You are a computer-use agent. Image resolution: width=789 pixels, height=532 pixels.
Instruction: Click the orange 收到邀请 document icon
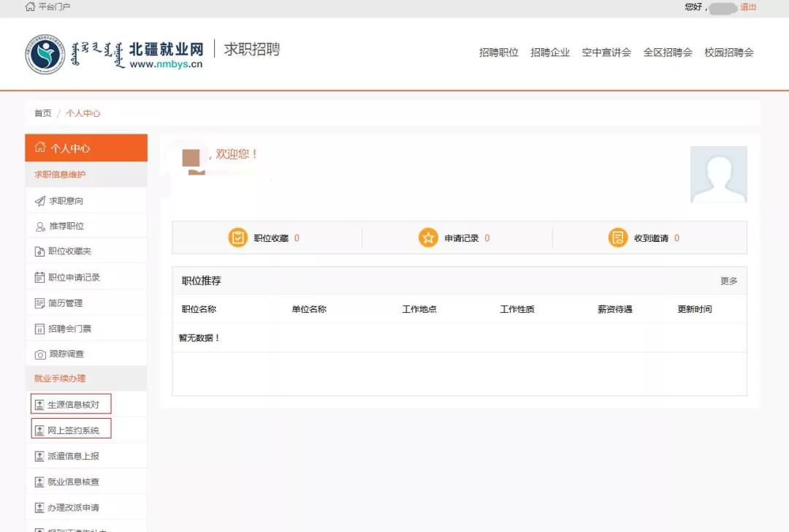pos(618,237)
